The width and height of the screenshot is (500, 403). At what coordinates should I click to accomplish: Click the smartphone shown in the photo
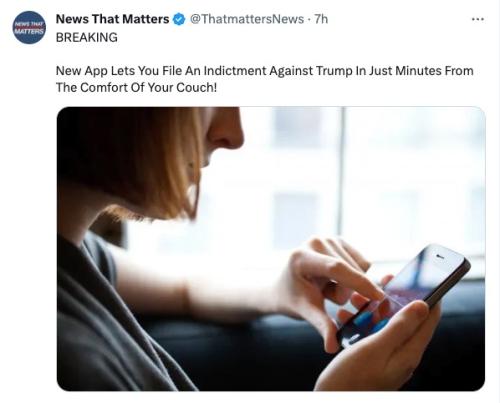tap(403, 295)
